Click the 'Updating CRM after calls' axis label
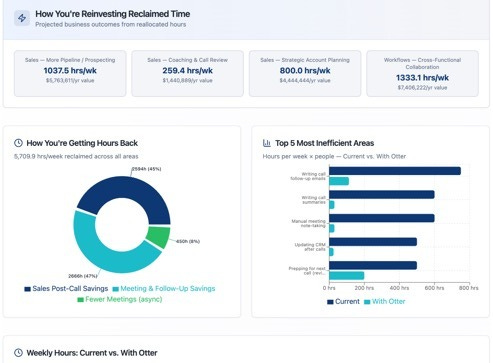 [x=310, y=247]
